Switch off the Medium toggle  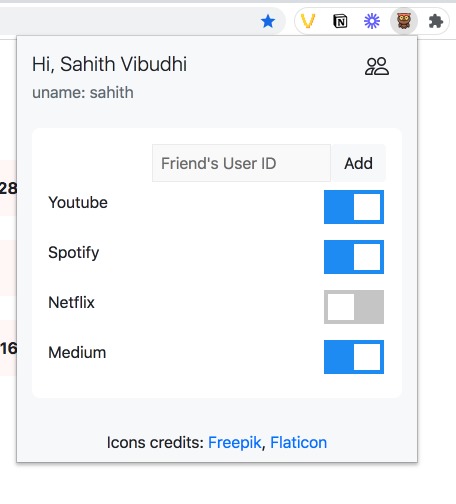pyautogui.click(x=354, y=357)
